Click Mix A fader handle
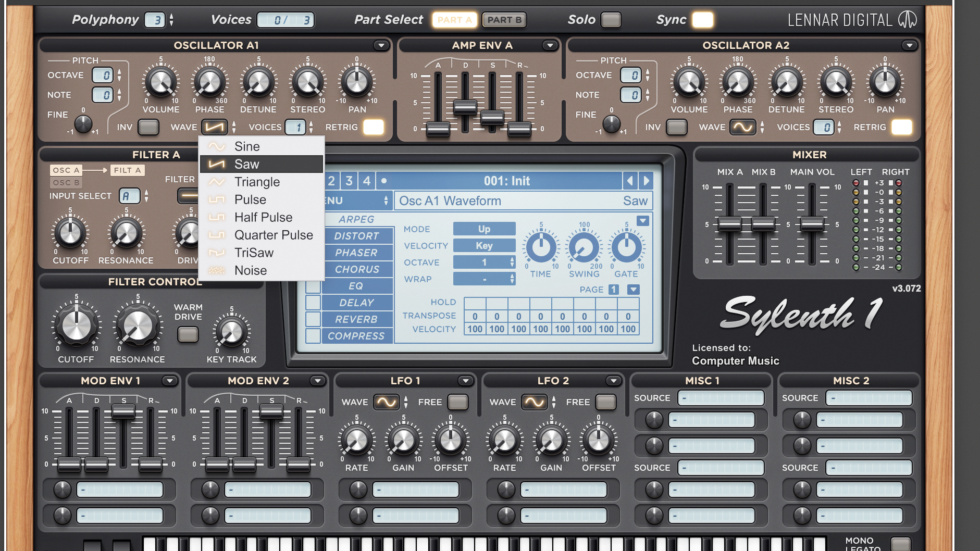980x551 pixels. tap(730, 224)
